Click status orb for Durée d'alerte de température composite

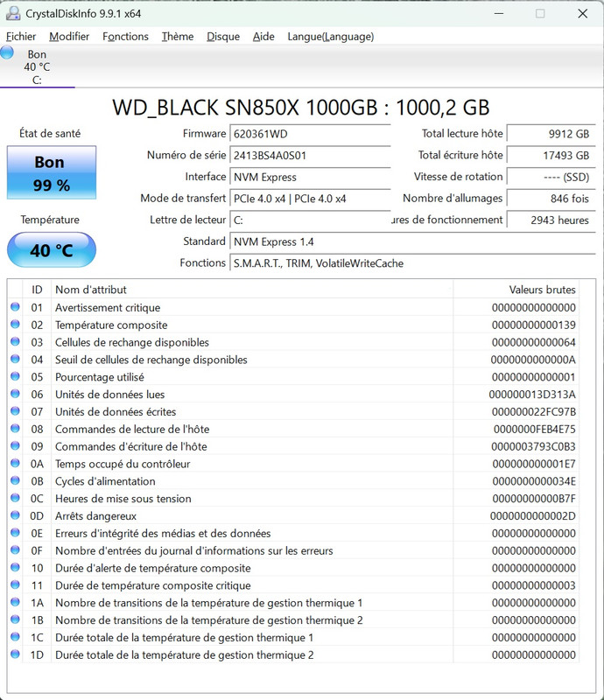tap(15, 567)
